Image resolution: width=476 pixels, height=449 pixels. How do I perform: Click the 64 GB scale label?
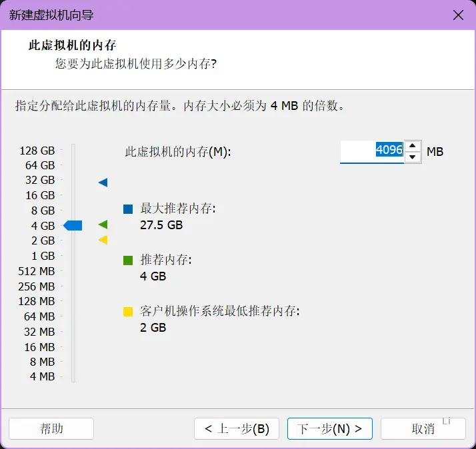pyautogui.click(x=40, y=165)
